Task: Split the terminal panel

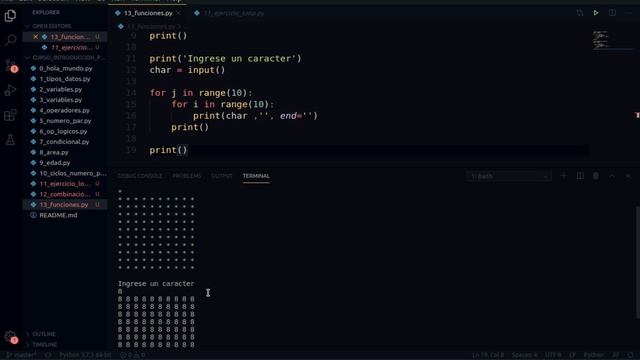Action: click(580, 176)
